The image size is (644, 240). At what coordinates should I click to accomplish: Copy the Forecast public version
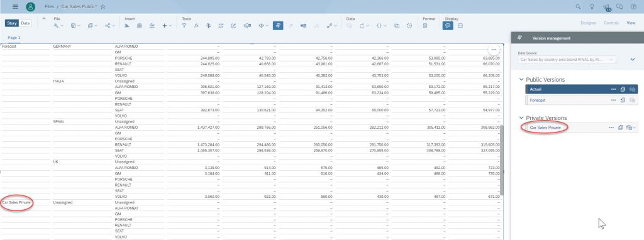point(623,100)
